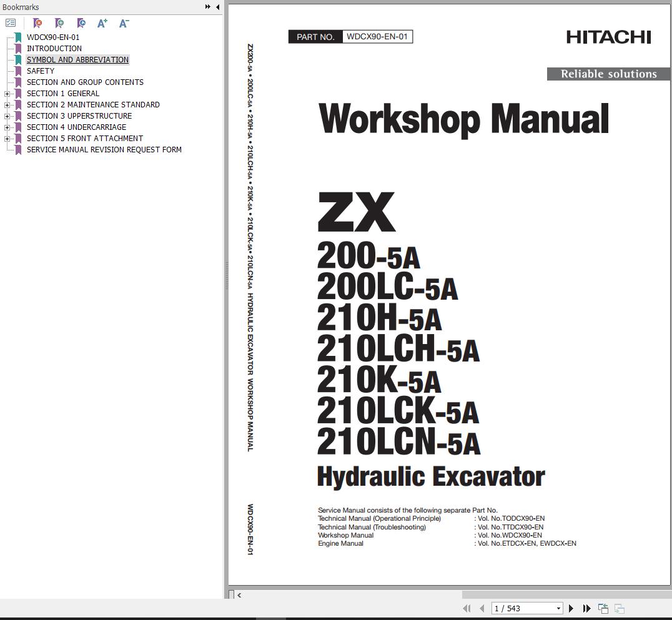Open SERVICE MANUAL REVISION REQUEST FORM bookmark
The height and width of the screenshot is (620, 672).
pos(104,150)
